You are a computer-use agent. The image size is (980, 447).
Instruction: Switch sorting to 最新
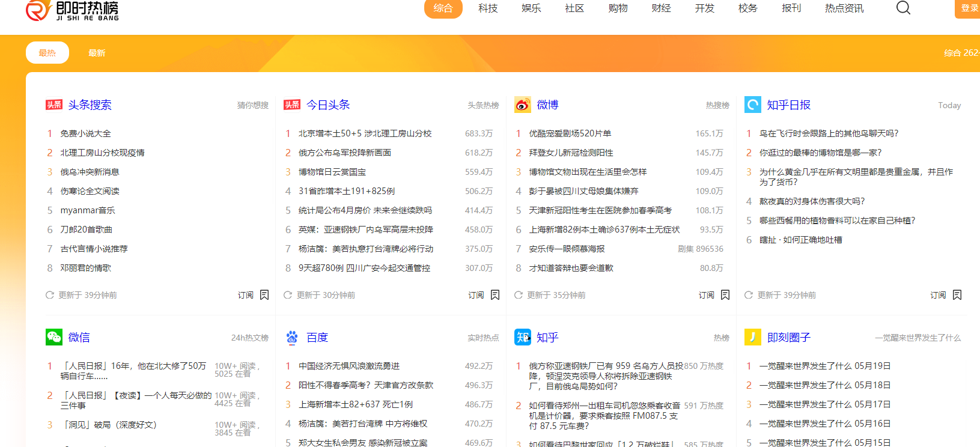coord(97,53)
